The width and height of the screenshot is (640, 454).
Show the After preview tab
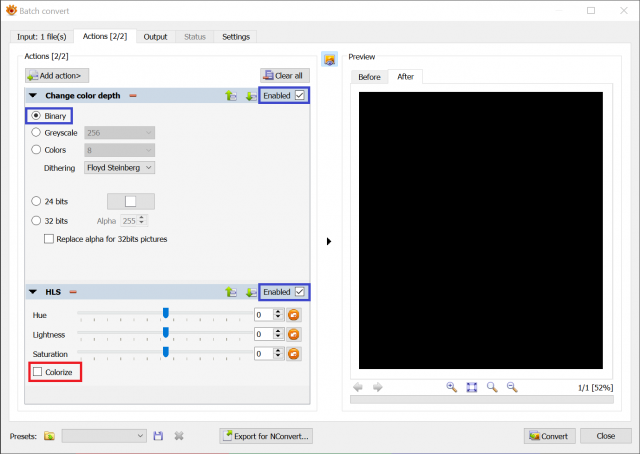(x=405, y=77)
